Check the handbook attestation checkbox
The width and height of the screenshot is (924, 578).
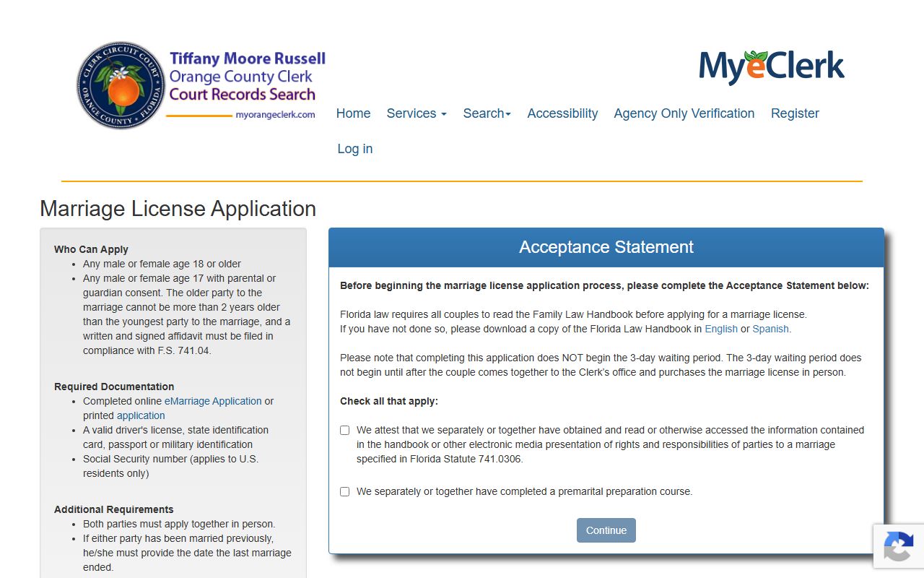(345, 431)
